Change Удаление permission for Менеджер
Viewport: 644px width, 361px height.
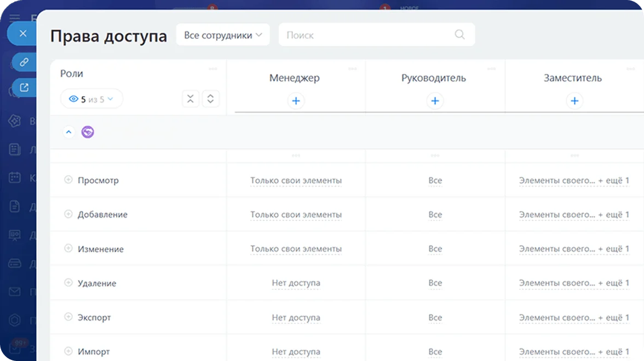coord(296,283)
